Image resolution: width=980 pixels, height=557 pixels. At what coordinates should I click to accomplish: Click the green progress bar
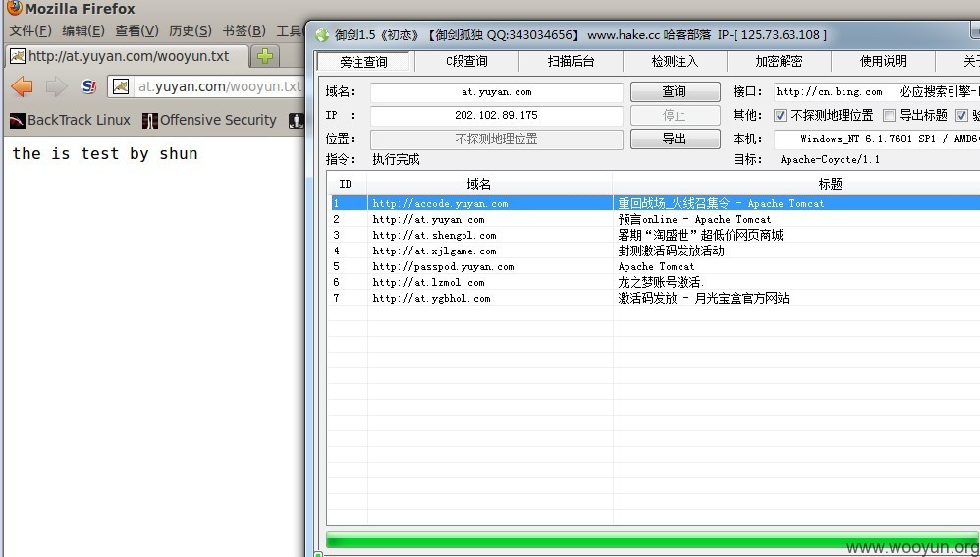(652, 540)
